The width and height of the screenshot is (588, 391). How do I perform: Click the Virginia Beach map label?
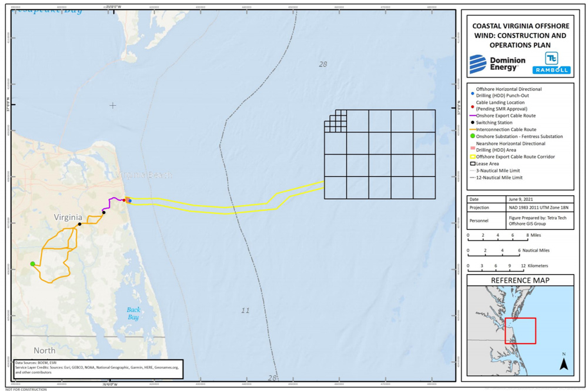point(144,175)
